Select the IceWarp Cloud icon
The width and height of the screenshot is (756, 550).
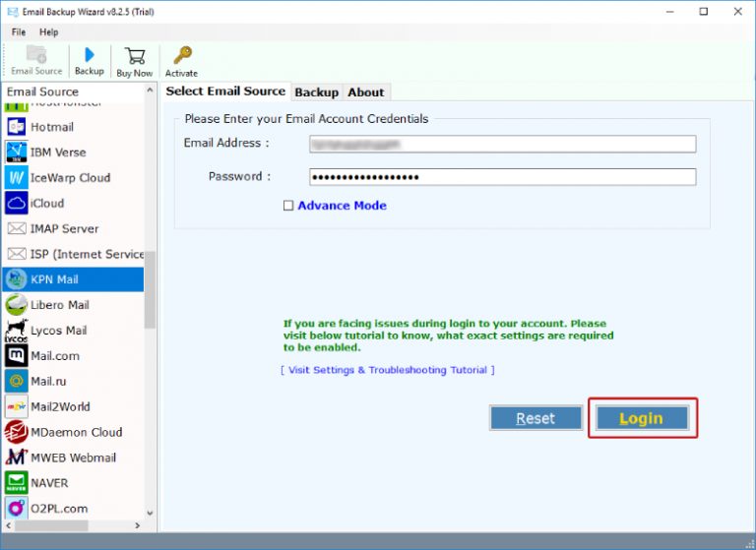point(16,178)
